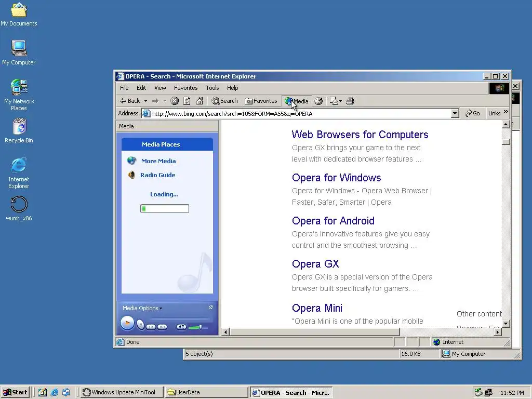Image resolution: width=532 pixels, height=399 pixels.
Task: Click the Mail toolbar icon
Action: [x=334, y=101]
